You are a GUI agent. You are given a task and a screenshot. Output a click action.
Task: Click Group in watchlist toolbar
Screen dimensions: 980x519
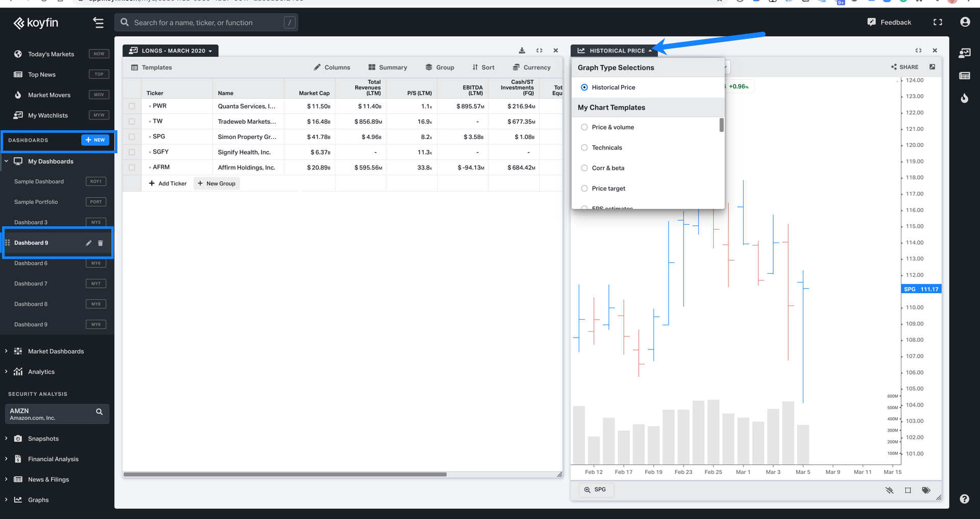(x=439, y=67)
